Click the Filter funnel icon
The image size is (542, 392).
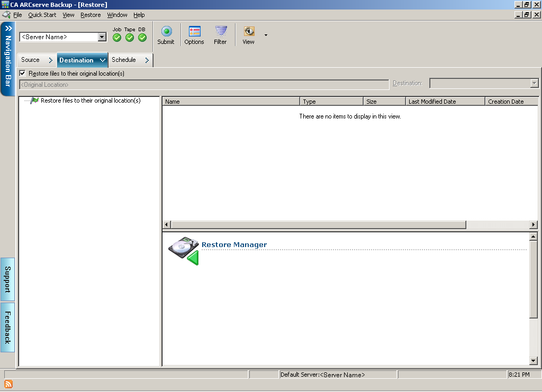[221, 32]
